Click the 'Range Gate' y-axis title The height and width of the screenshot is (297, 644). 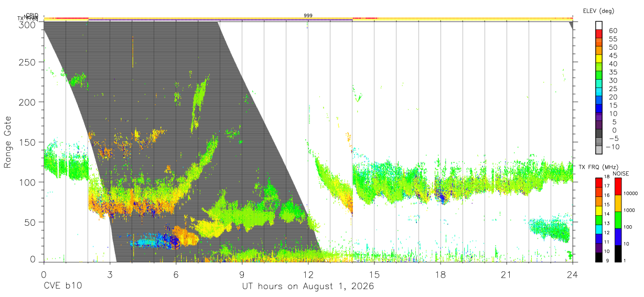[8, 142]
